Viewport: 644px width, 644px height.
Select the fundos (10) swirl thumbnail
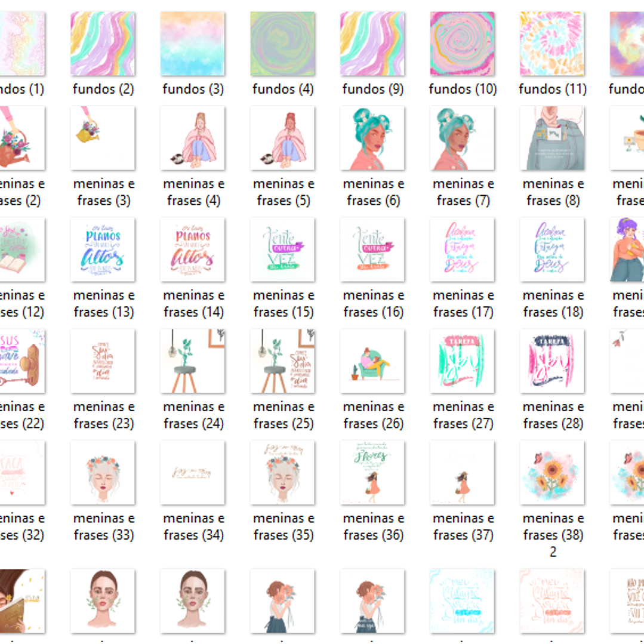[x=463, y=44]
